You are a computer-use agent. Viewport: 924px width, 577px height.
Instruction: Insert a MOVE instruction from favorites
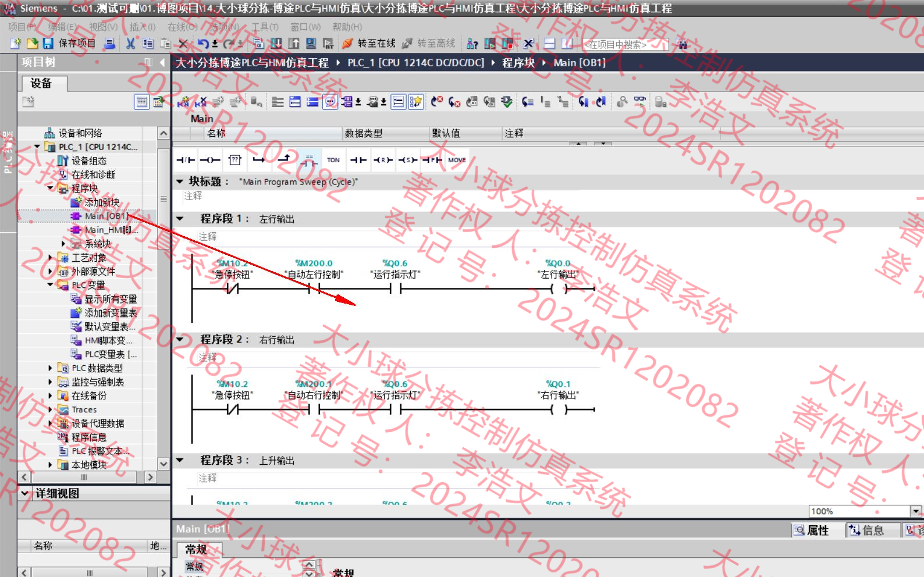click(x=457, y=160)
